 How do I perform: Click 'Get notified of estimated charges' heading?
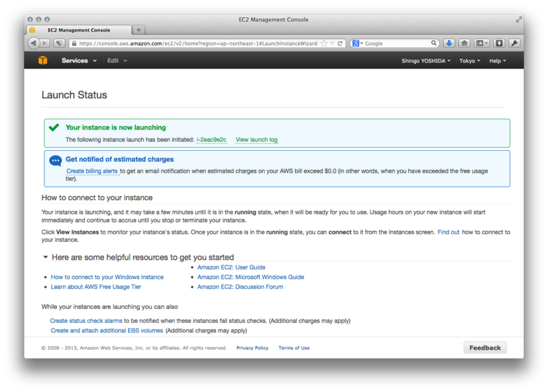(x=119, y=159)
